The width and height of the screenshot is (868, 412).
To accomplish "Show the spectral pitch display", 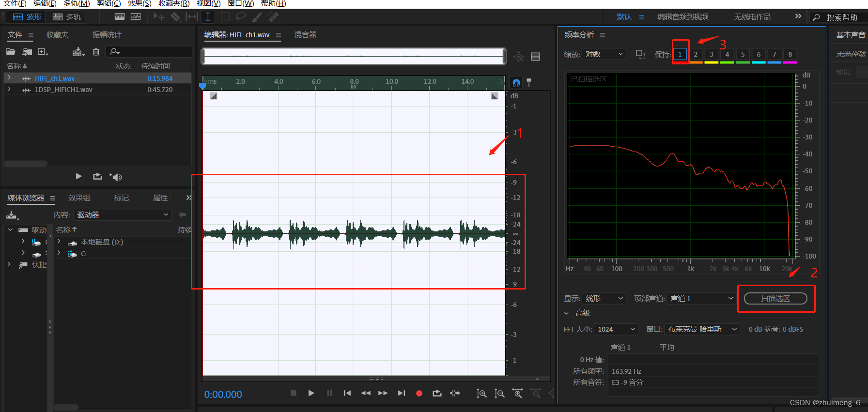I will coord(136,17).
